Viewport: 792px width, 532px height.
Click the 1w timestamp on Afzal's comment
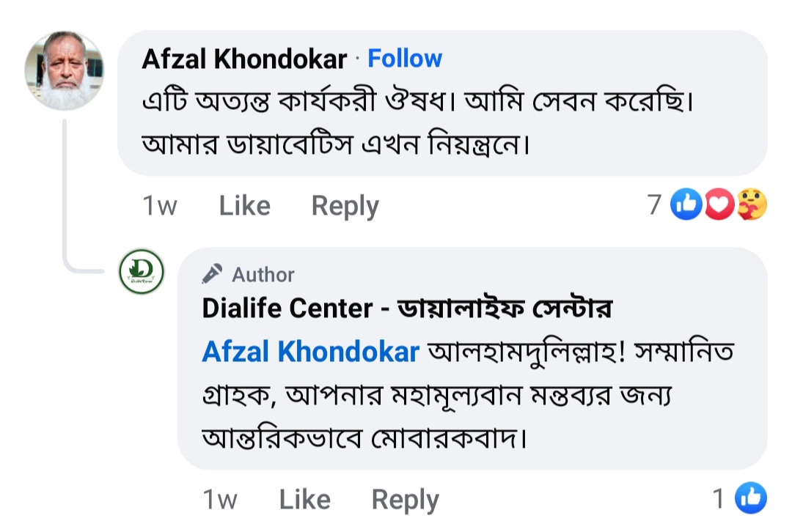click(159, 206)
